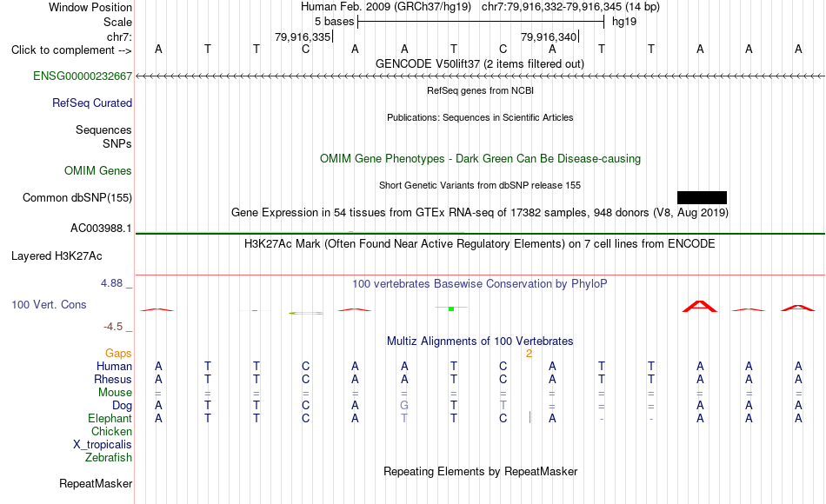Click 'Repeating Elements by RepeatMasker' title
Viewport: 826px width, 504px height.
pyautogui.click(x=481, y=471)
